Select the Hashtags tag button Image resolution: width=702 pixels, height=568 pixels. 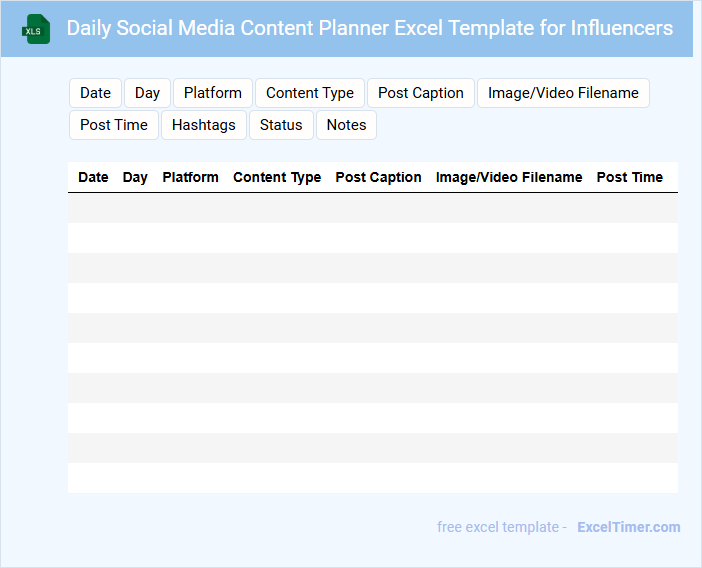(x=204, y=125)
